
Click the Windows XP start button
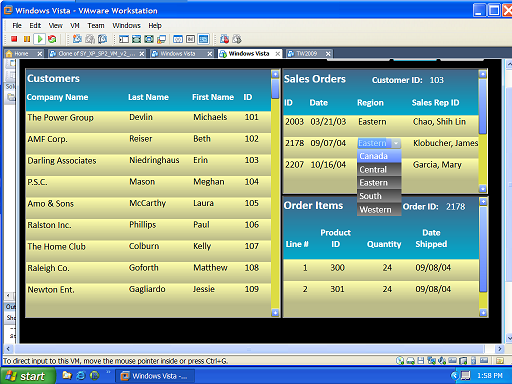(x=27, y=376)
